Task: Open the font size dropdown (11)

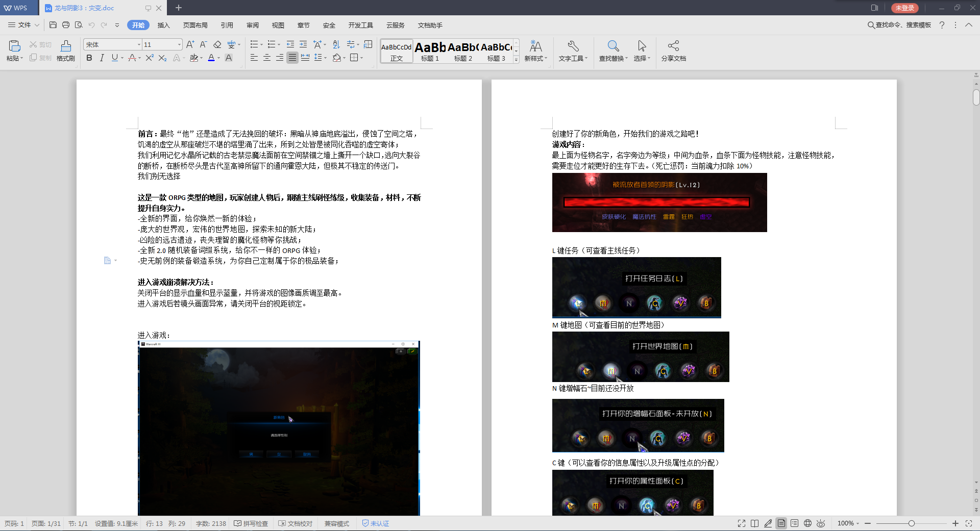Action: 179,45
